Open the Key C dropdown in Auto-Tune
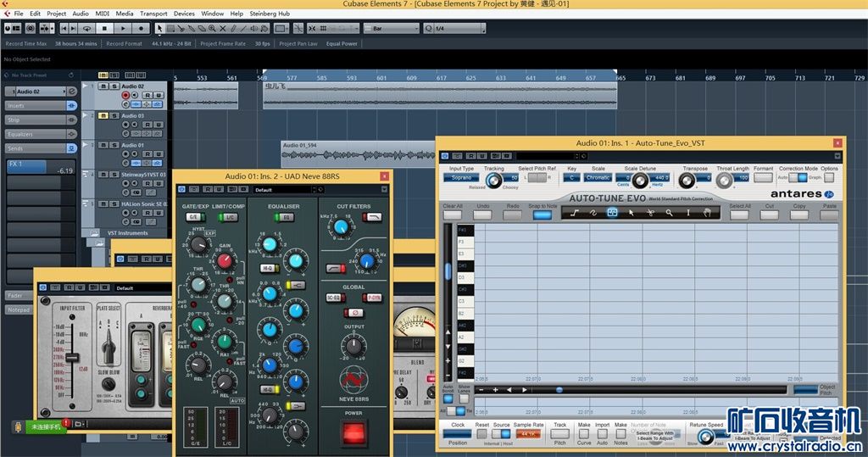 click(571, 178)
